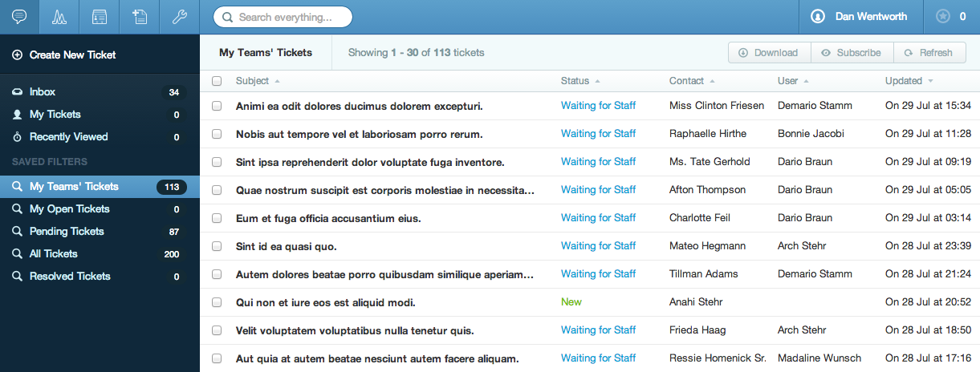980x372 pixels.
Task: Open ticket 'Animi ea odit dolores ducimus dolorem excepturi.'
Action: [x=360, y=106]
